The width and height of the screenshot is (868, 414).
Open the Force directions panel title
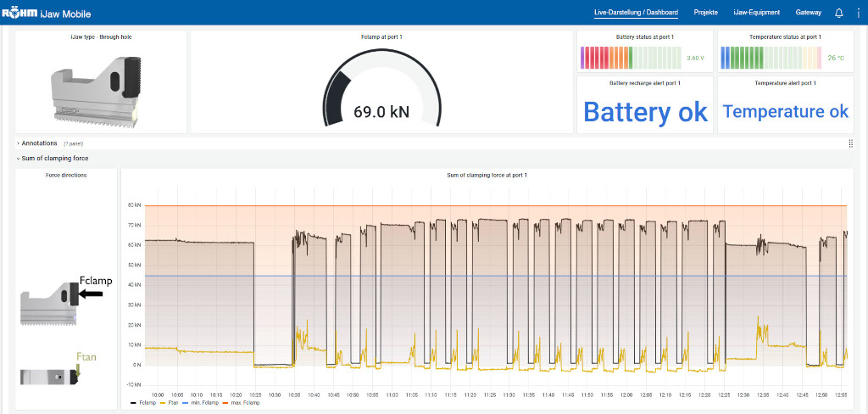tap(66, 175)
